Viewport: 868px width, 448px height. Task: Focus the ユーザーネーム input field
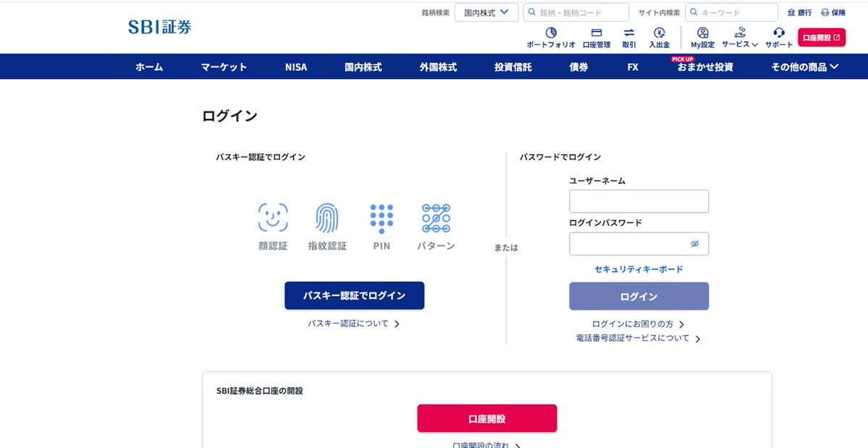(639, 201)
